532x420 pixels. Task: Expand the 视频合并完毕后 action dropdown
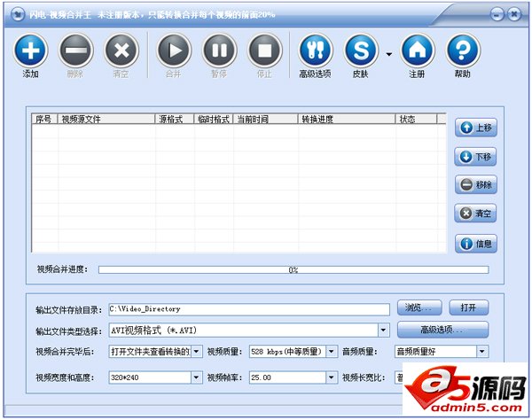(197, 352)
